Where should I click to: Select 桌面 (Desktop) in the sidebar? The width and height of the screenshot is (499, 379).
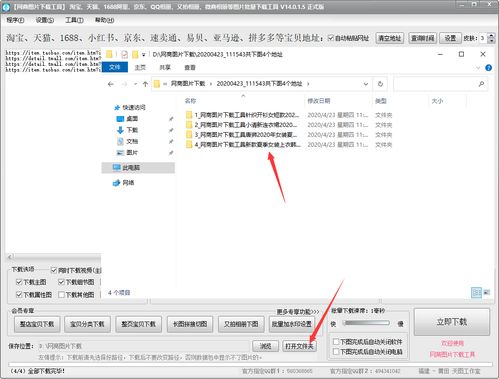132,119
